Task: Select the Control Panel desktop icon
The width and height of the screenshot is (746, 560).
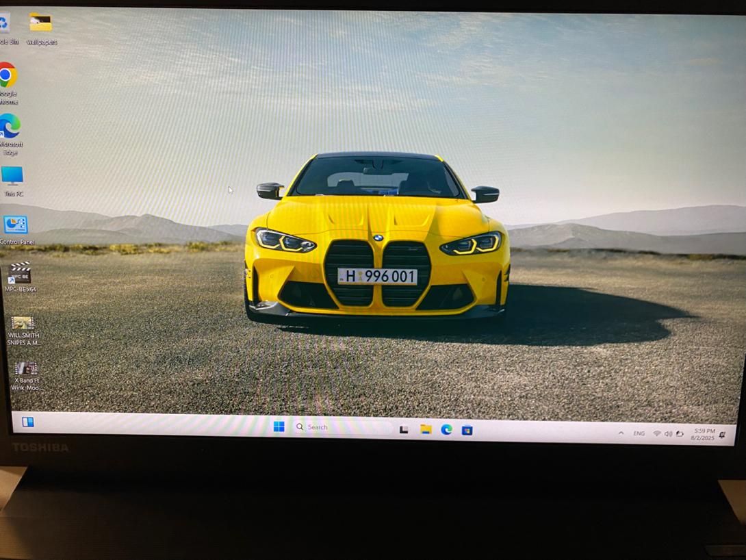Action: [x=16, y=230]
